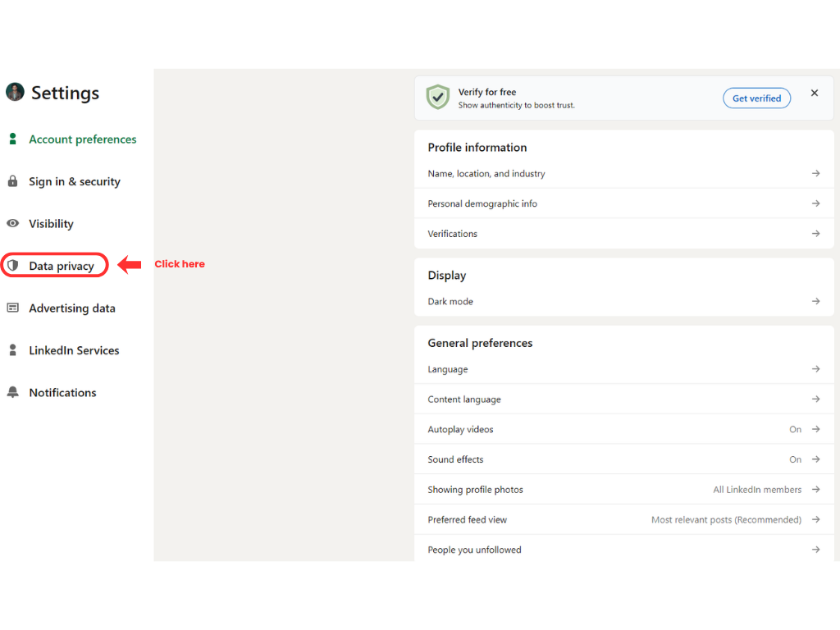Open Verifications setting
840x630 pixels.
point(623,234)
